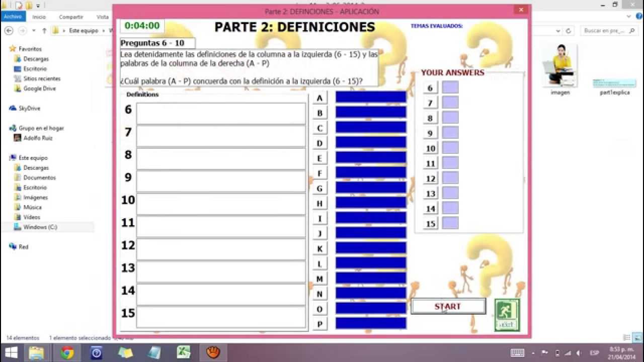The height and width of the screenshot is (362, 644).
Task: Select letter E button
Action: (319, 158)
